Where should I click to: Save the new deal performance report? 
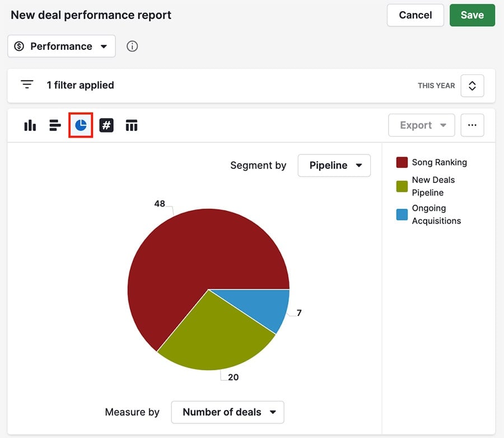(472, 15)
